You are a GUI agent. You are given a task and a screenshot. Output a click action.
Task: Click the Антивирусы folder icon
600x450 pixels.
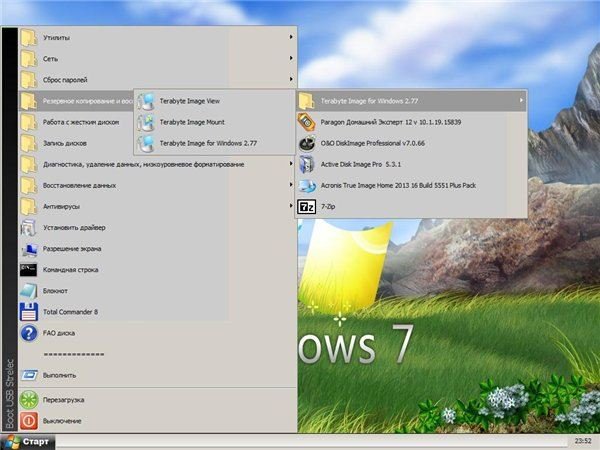(29, 206)
